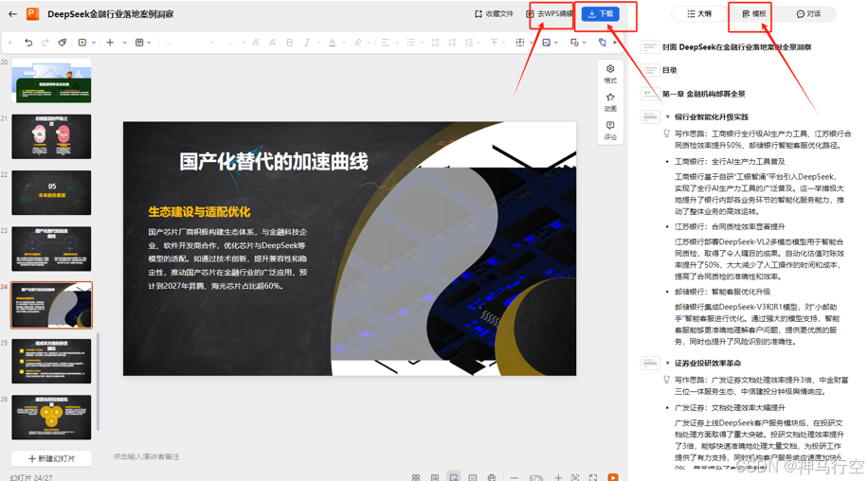Enter fullscreen mode icon
Viewport: 868px width, 481px height.
pyautogui.click(x=593, y=477)
